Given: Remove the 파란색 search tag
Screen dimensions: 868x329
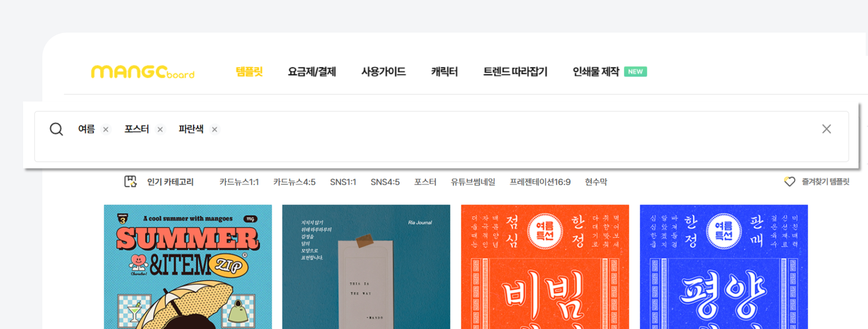Looking at the screenshot, I should (x=215, y=130).
